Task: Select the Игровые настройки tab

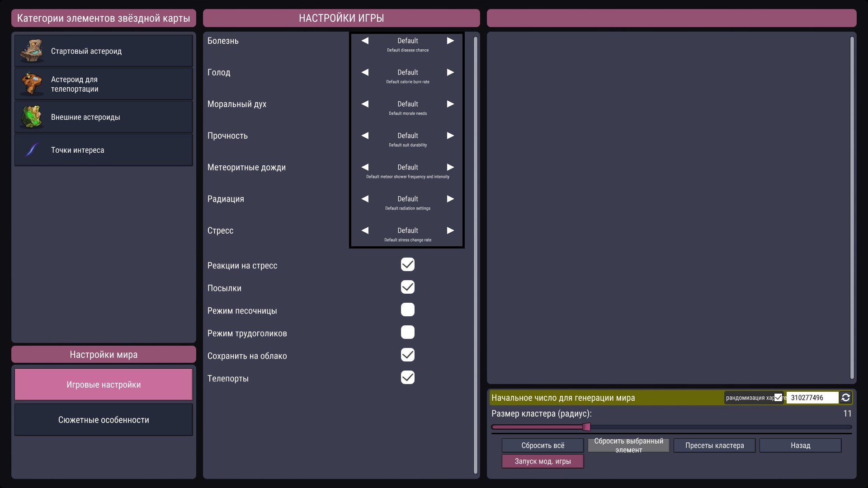Action: pos(103,384)
